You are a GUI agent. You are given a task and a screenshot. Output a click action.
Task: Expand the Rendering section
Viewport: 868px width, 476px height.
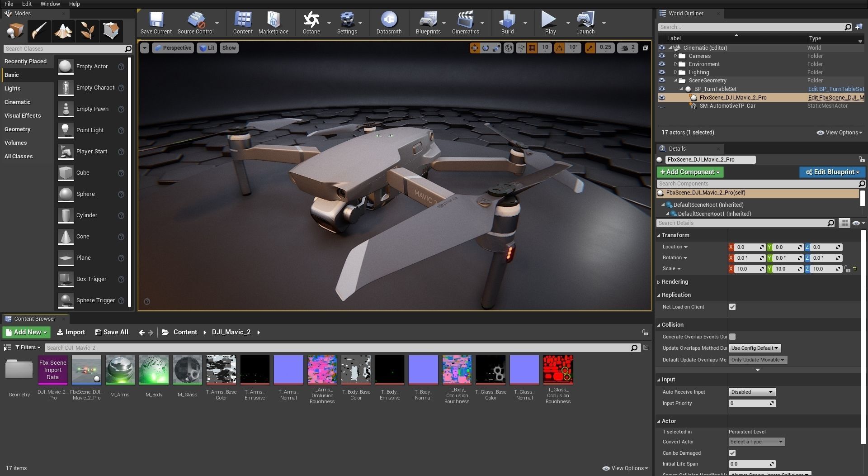coord(659,282)
